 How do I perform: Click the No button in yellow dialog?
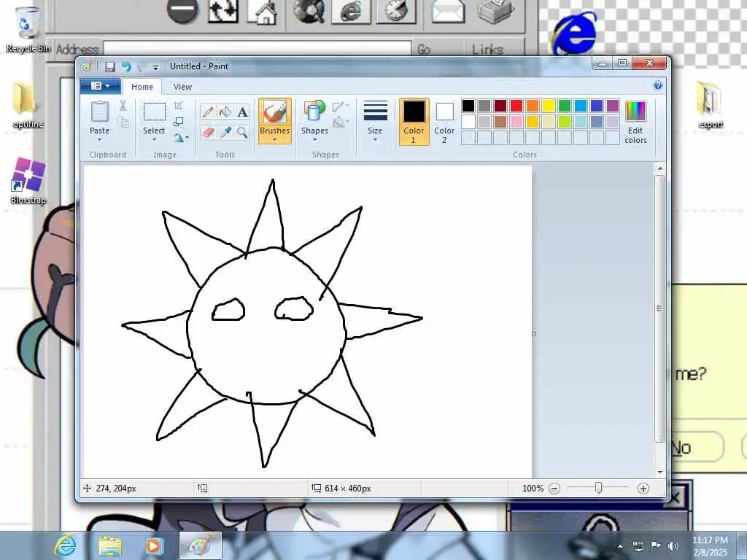[x=697, y=447]
